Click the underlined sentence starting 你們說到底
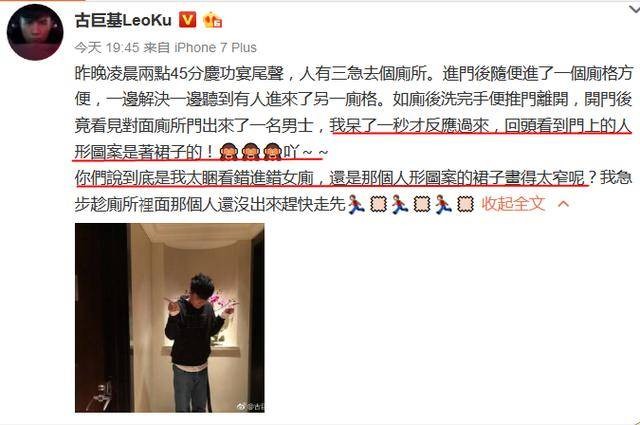This screenshot has width=640, height=425. tap(331, 178)
